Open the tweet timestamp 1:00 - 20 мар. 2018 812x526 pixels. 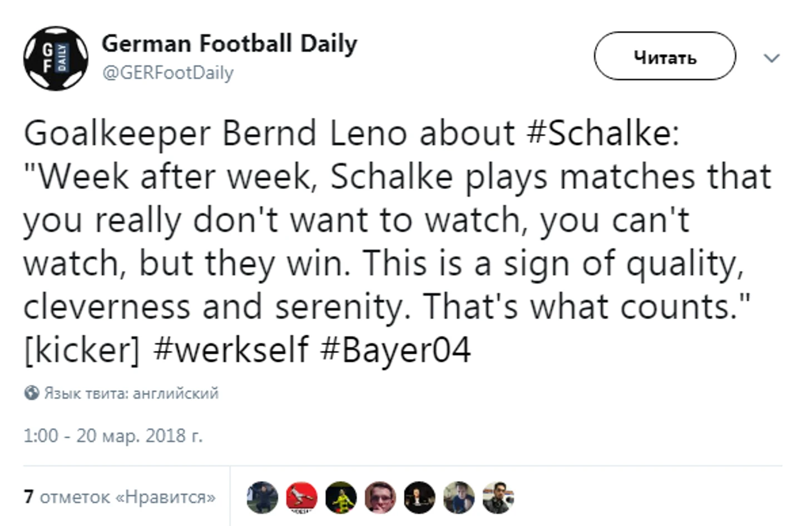113,435
